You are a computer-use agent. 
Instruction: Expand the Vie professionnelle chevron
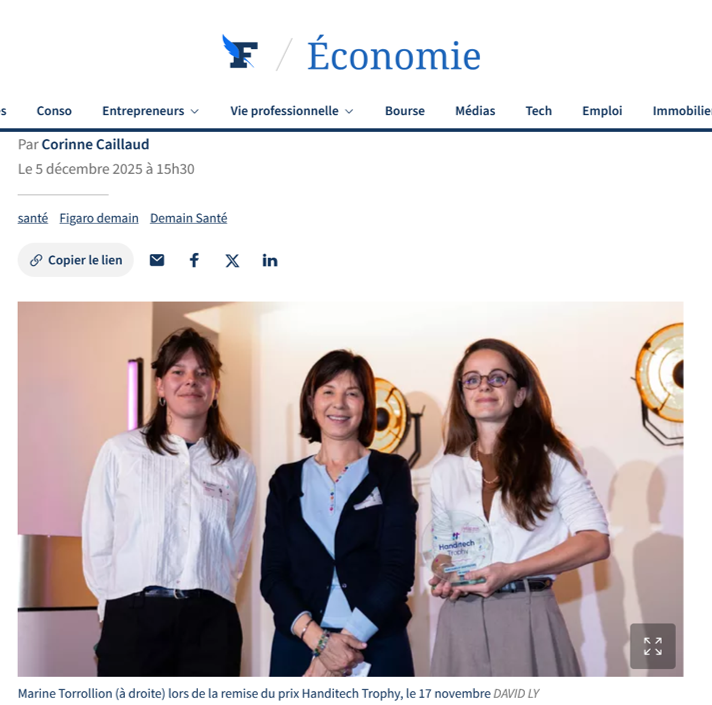tap(349, 112)
